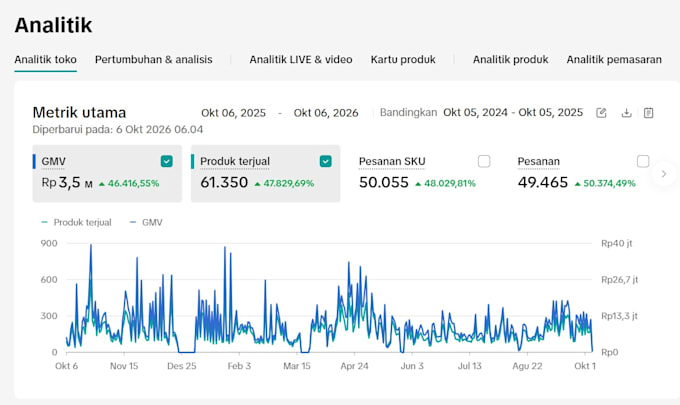Click Jun 3 axis label on chart
The image size is (680, 405).
pos(412,366)
